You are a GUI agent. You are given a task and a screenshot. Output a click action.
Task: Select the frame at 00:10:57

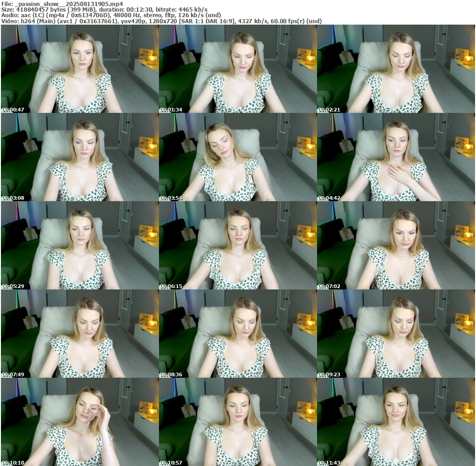pos(238,422)
